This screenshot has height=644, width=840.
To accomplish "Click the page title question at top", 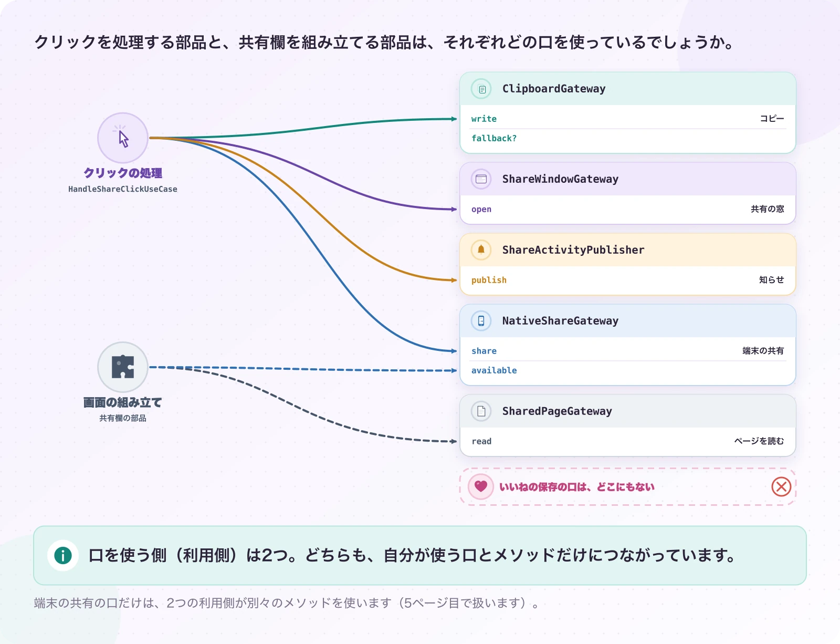I will pyautogui.click(x=384, y=42).
